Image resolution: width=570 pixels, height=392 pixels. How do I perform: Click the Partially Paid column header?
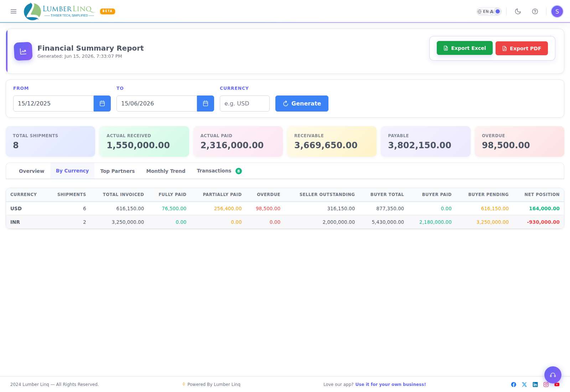(x=222, y=195)
